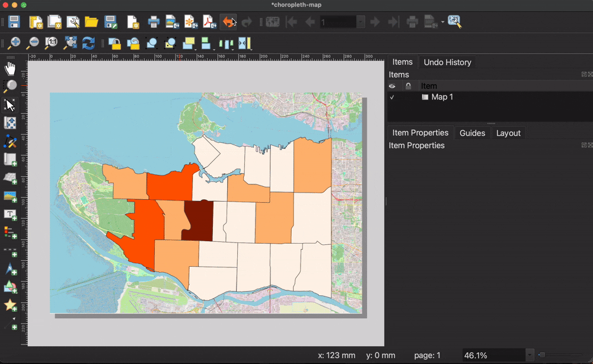Select the Add Legend tool
This screenshot has height=364, width=593.
10,232
